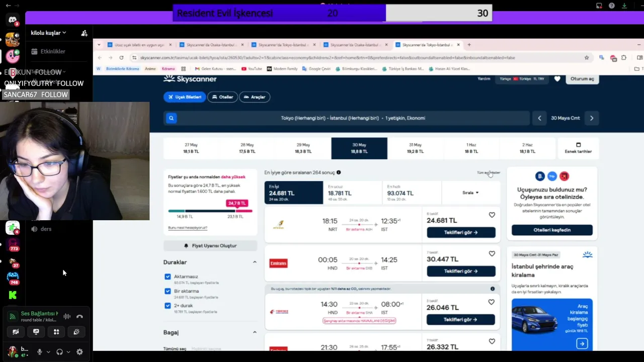
Task: Open headphone output options arrow
Action: tap(68, 352)
